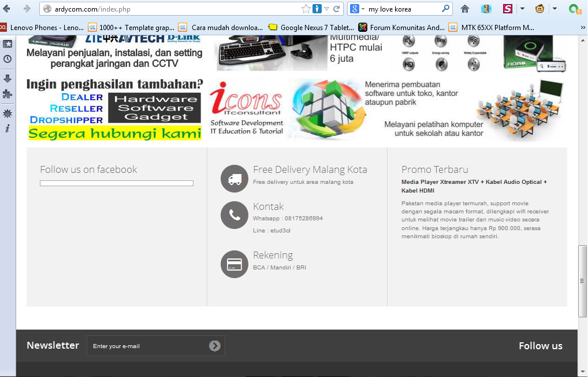
Task: Bookmark this page with the star icon
Action: tap(306, 9)
